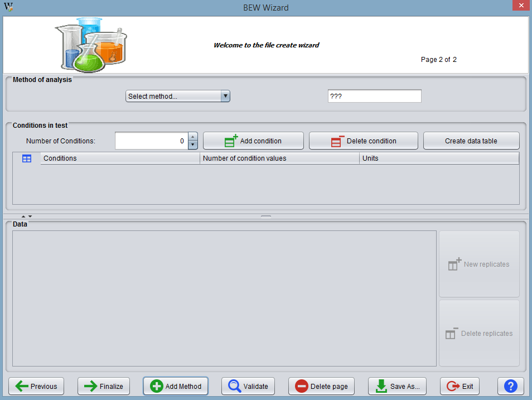Click the method name field showing ???
The height and width of the screenshot is (400, 532).
coord(375,96)
